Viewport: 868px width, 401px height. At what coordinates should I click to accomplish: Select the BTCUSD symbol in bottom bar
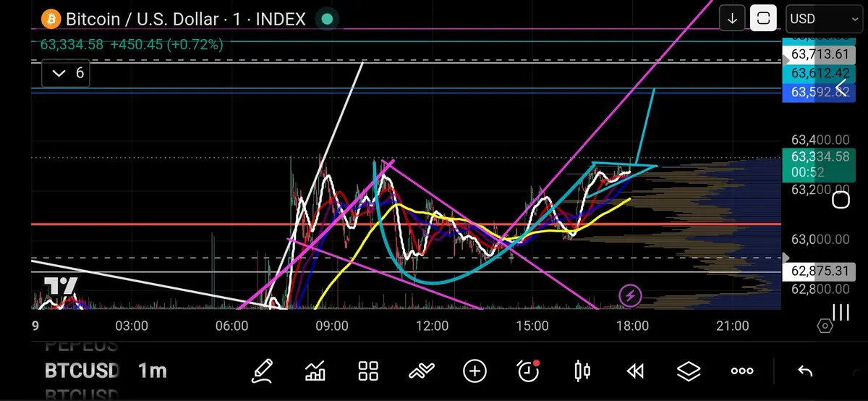tap(82, 371)
